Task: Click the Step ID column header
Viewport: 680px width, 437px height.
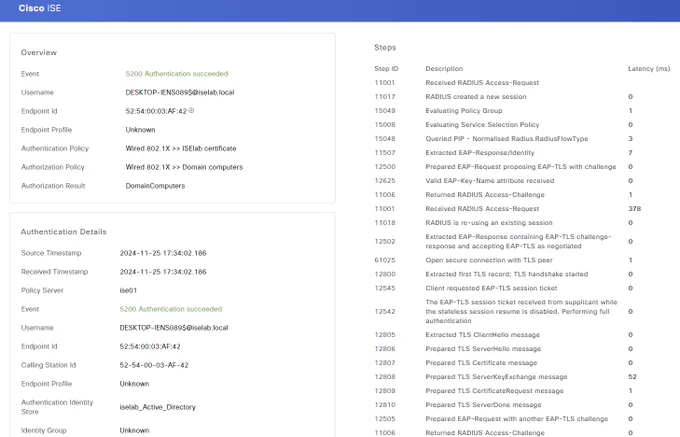Action: coord(386,68)
